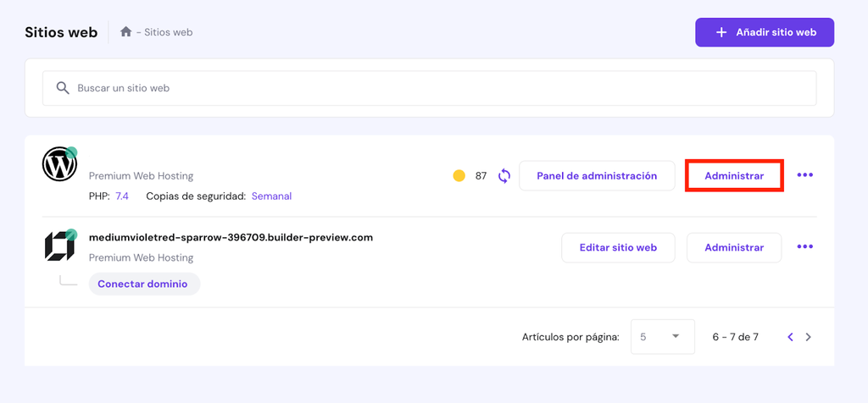The height and width of the screenshot is (403, 868).
Task: Click Copias de seguridad label
Action: 196,196
